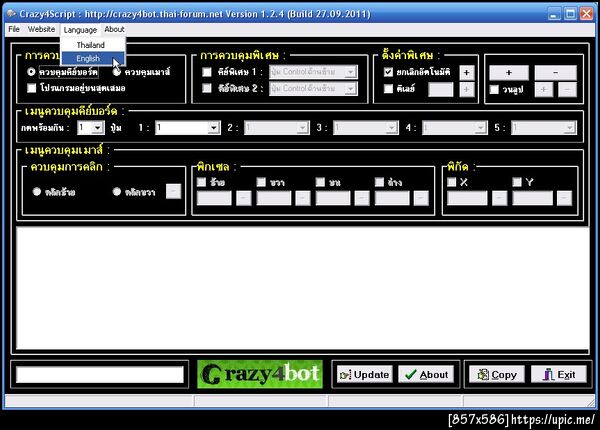
Task: Click the − button after the ขวา pixel field
Action: [x=303, y=198]
